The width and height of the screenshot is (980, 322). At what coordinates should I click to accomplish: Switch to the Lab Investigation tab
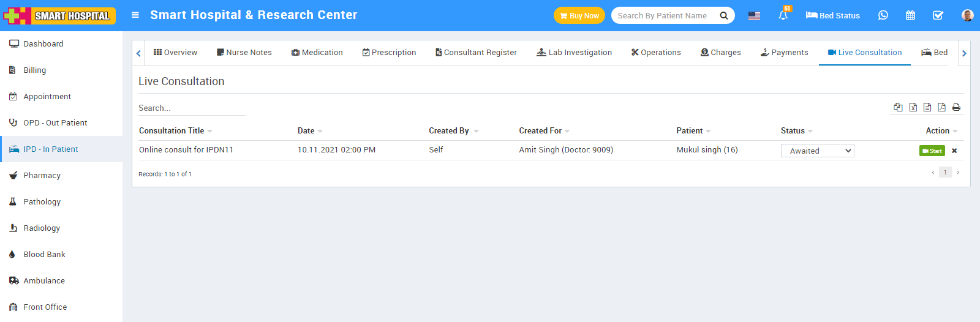(x=574, y=53)
